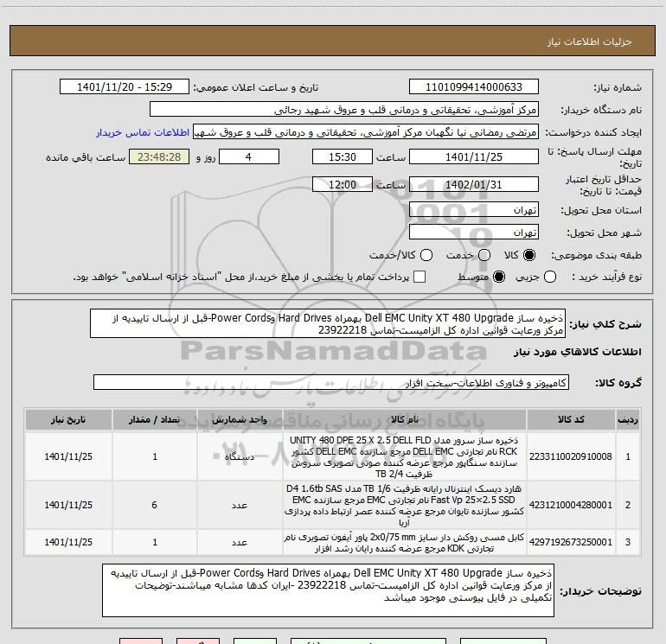666x644 pixels.
Task: Select the کالا radio button
Action: [x=529, y=255]
